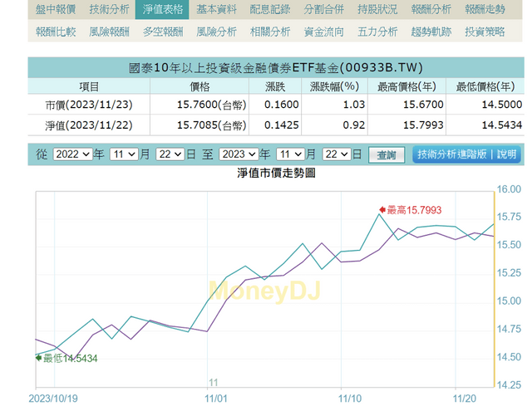Click the green 最低14.5434 diamond marker

pyautogui.click(x=38, y=358)
